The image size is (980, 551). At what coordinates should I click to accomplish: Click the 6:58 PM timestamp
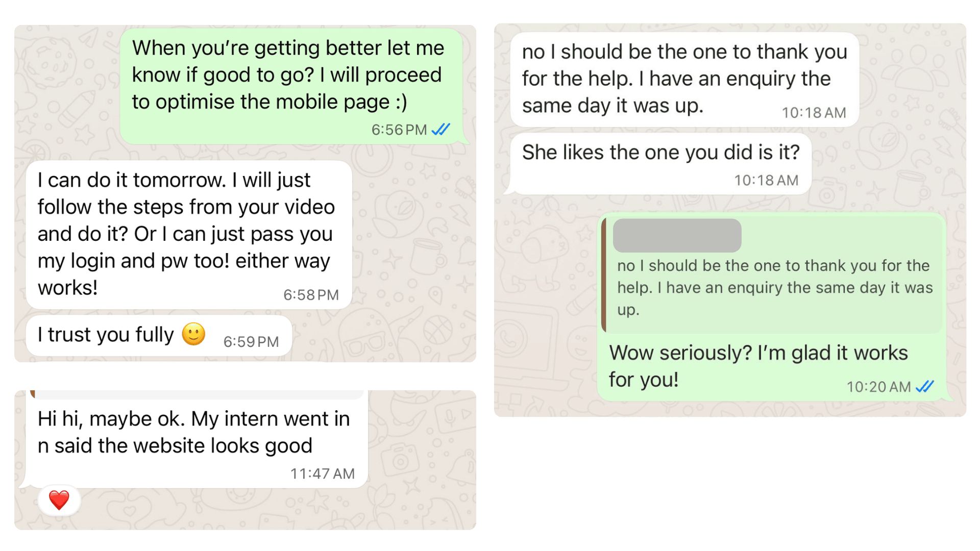coord(311,295)
